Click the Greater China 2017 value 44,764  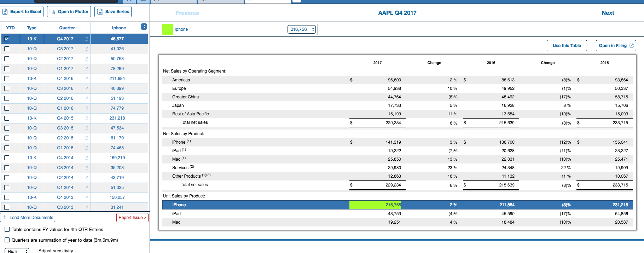click(x=394, y=97)
